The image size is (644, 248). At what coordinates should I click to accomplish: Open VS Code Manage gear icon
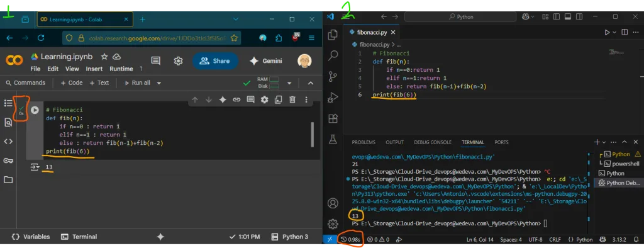pos(333,223)
